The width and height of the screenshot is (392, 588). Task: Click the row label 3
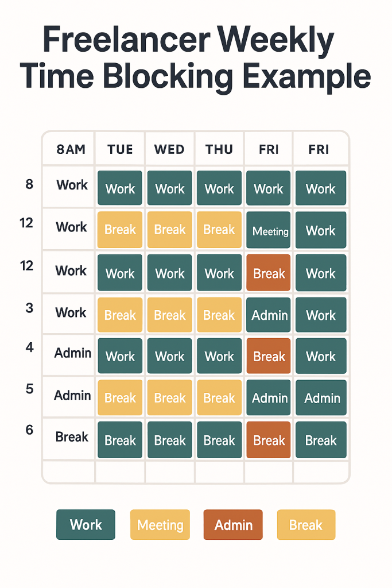[x=29, y=308]
